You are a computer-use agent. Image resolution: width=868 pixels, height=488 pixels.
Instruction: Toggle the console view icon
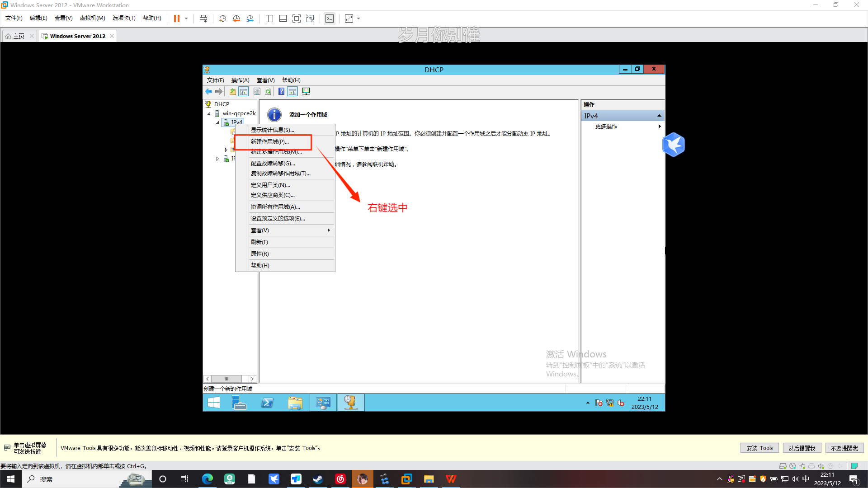[x=330, y=19]
